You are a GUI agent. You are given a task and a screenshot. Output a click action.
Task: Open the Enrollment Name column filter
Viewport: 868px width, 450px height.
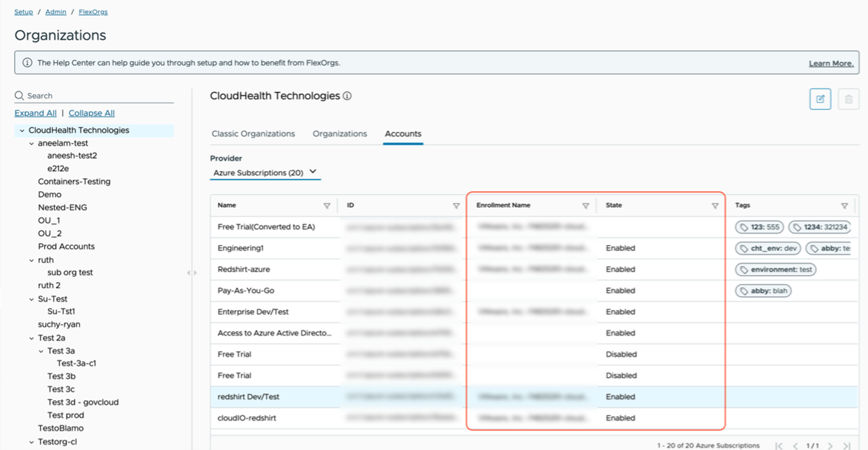coord(585,206)
